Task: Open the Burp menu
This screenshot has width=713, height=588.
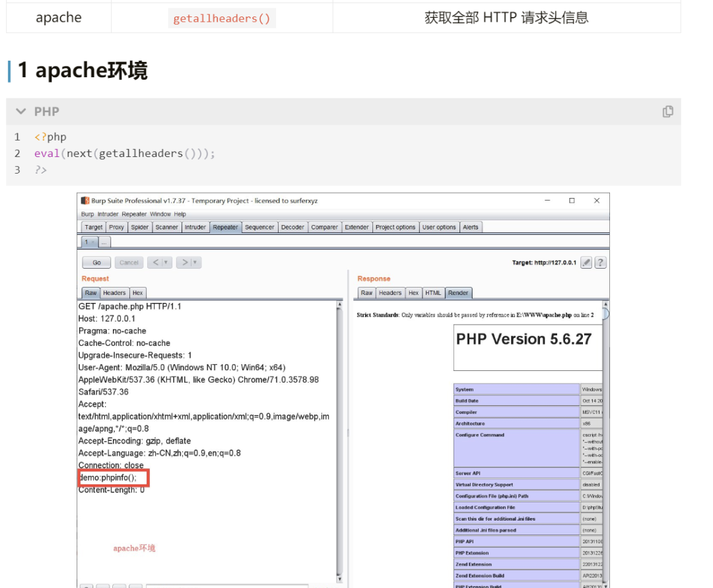Action: click(87, 214)
